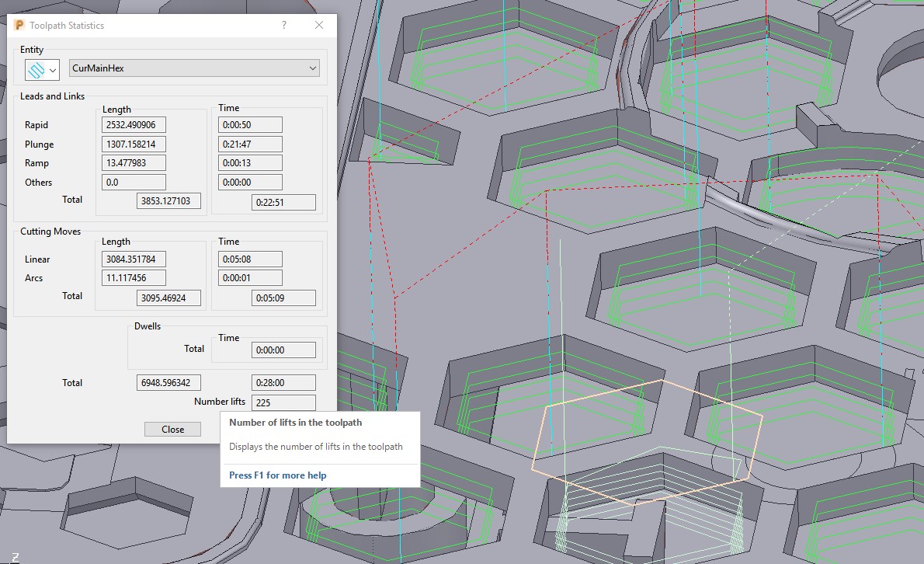This screenshot has width=924, height=564.
Task: Click the toolpath entity icon in Entity section
Action: pyautogui.click(x=36, y=69)
